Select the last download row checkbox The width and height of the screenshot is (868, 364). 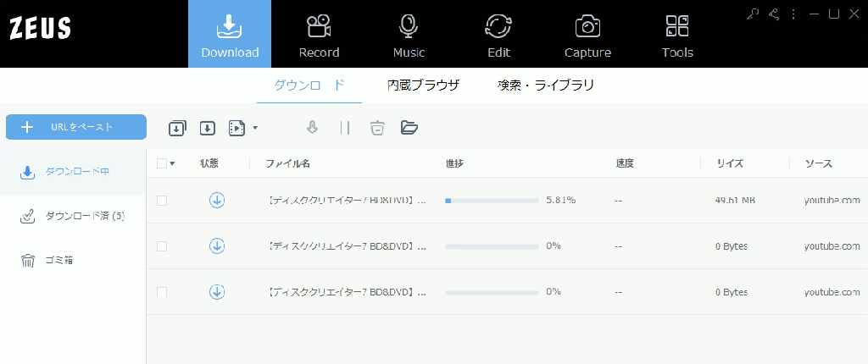click(162, 292)
